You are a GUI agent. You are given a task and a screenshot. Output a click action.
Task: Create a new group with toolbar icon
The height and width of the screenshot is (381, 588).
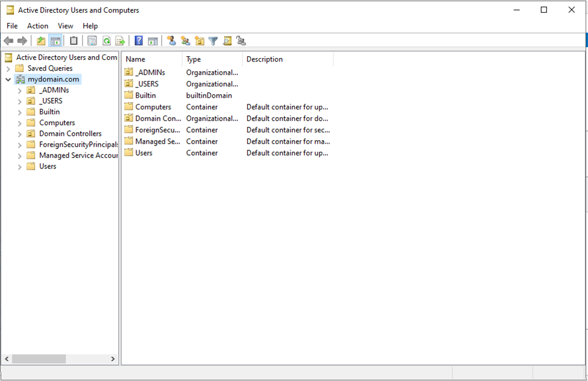[185, 41]
